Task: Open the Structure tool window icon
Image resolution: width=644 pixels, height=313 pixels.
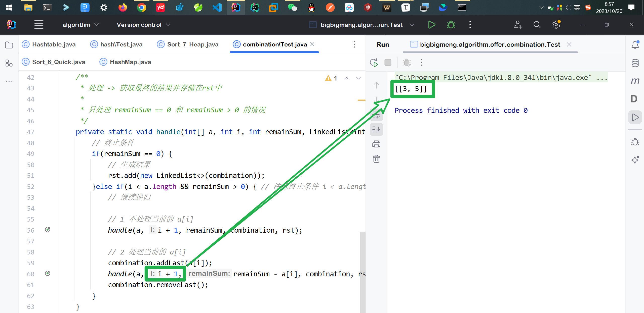Action: click(9, 63)
